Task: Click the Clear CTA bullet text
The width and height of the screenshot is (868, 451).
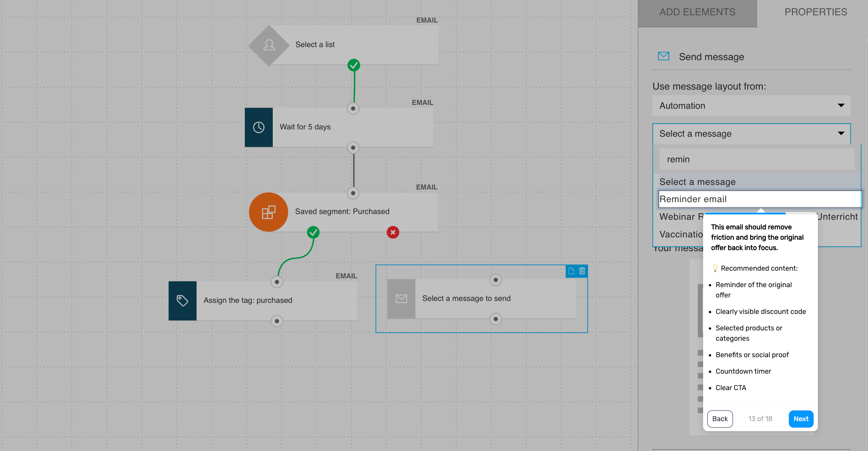Action: point(731,388)
